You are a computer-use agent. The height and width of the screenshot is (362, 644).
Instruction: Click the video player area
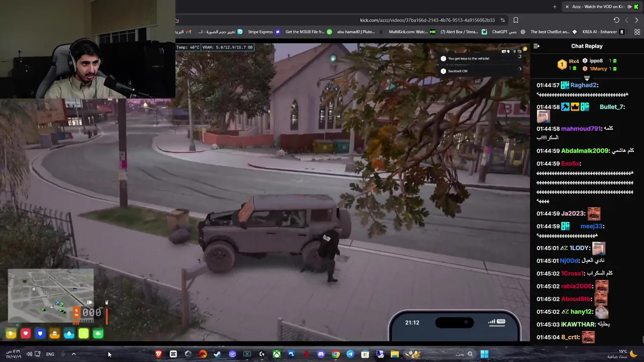coord(265,192)
